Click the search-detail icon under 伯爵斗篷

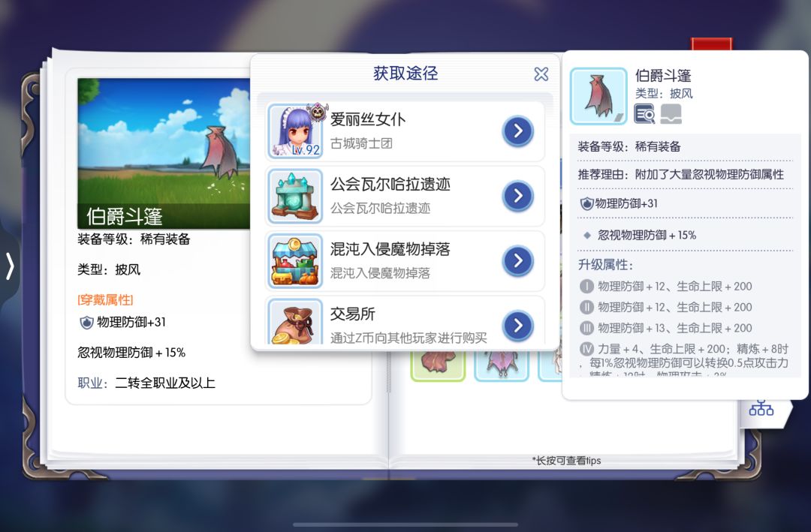point(644,114)
